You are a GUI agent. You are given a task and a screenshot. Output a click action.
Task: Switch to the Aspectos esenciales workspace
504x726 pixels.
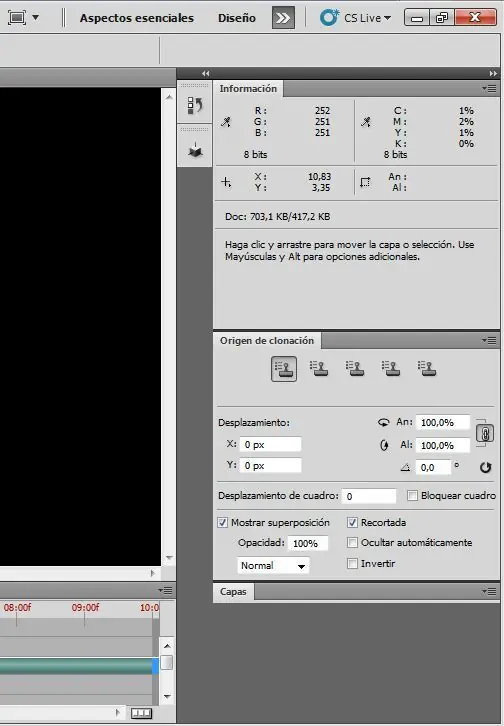coord(137,18)
